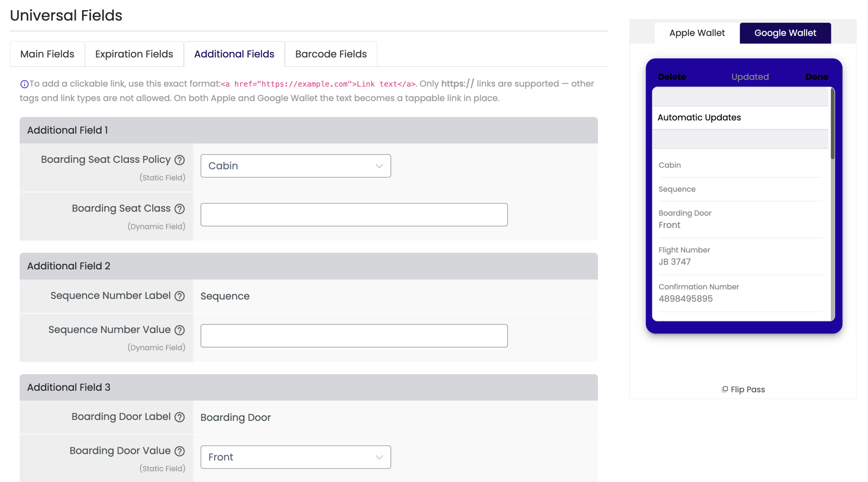Open help for Boarding Door Label

click(179, 417)
